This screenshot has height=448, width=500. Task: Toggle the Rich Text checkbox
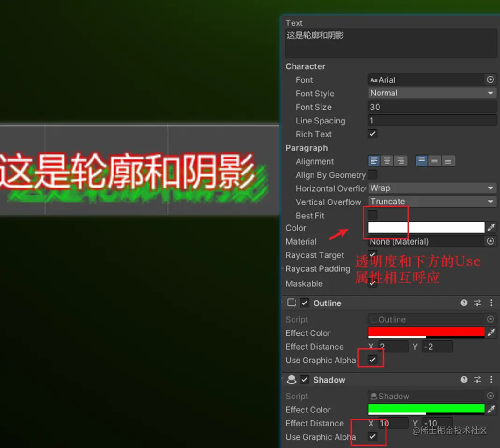click(x=372, y=134)
